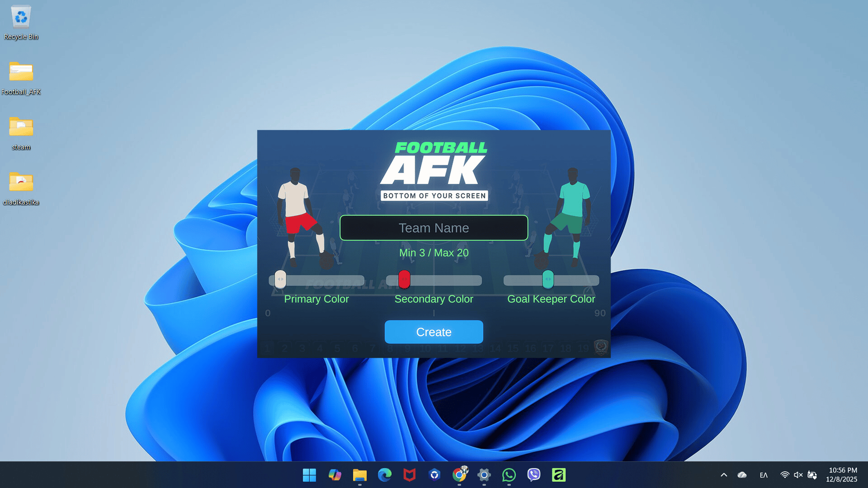Click the teal Goal Keeper Color slider handle
The image size is (868, 488).
click(x=548, y=279)
